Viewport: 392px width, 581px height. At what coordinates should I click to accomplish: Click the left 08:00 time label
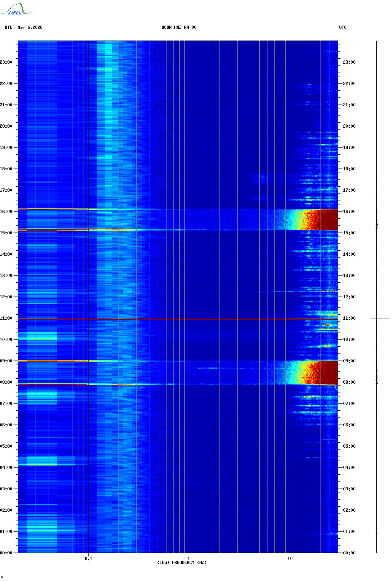pyautogui.click(x=6, y=382)
